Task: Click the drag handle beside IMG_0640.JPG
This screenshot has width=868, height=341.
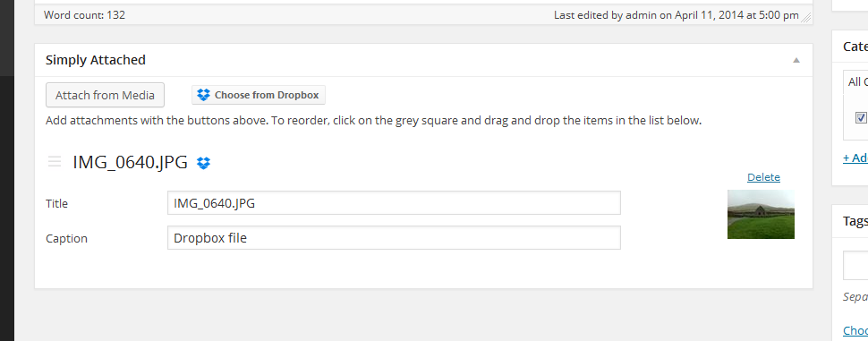Action: [55, 162]
